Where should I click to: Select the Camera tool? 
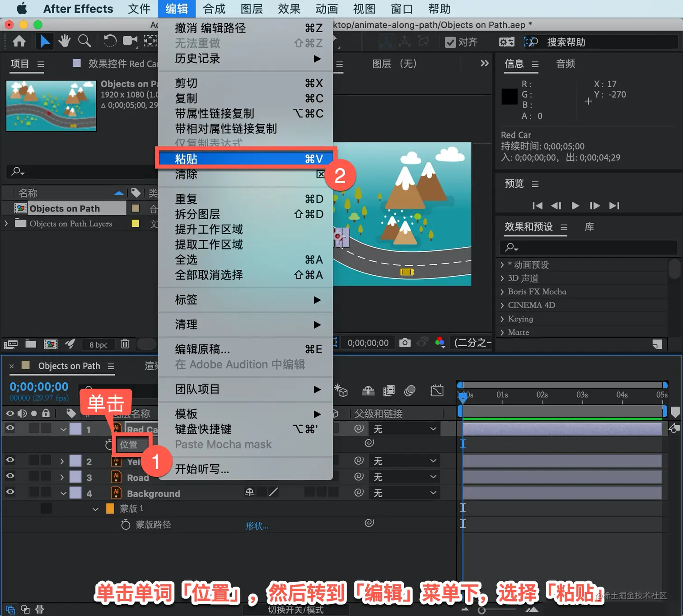click(x=131, y=41)
